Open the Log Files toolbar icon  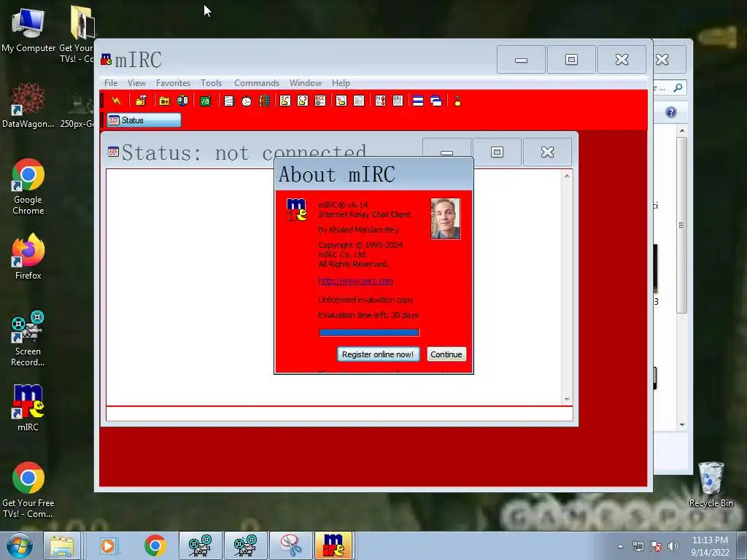(x=359, y=101)
